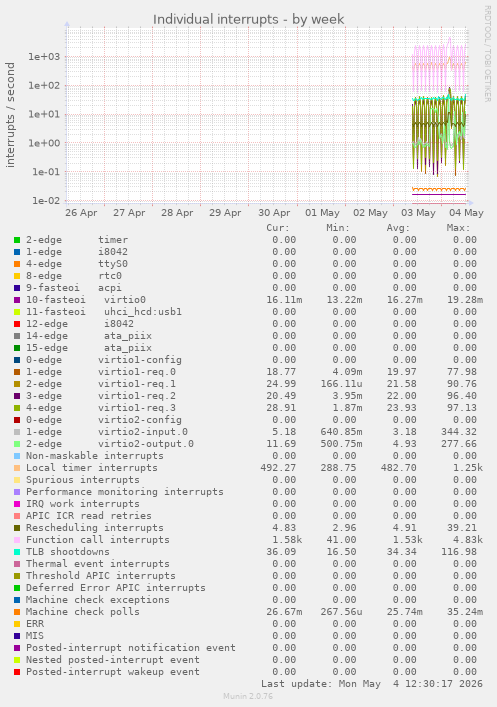Image resolution: width=497 pixels, height=707 pixels.
Task: Click the 26 Apr date axis label
Action: (x=81, y=213)
